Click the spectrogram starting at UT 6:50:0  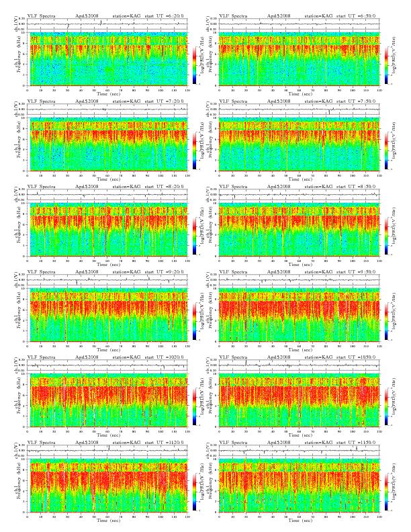(299, 58)
